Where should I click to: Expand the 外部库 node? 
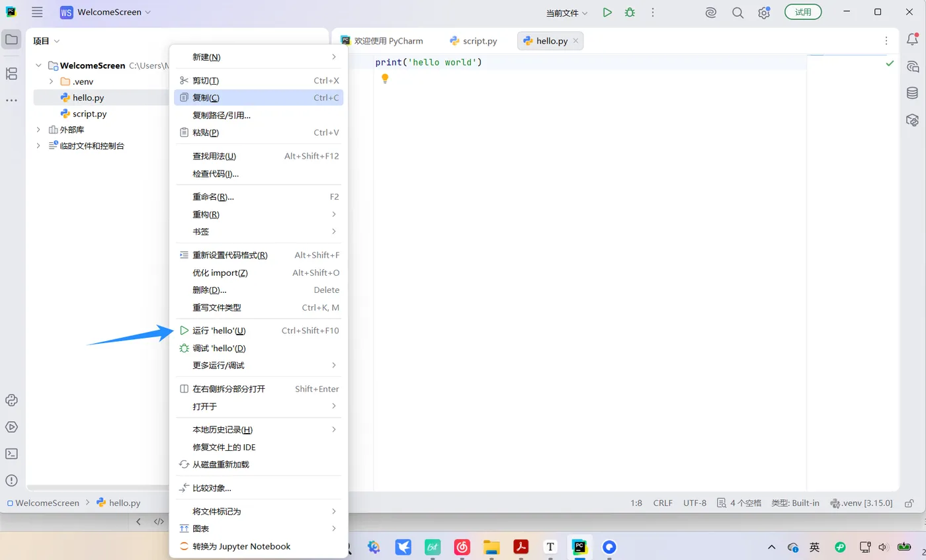point(38,130)
